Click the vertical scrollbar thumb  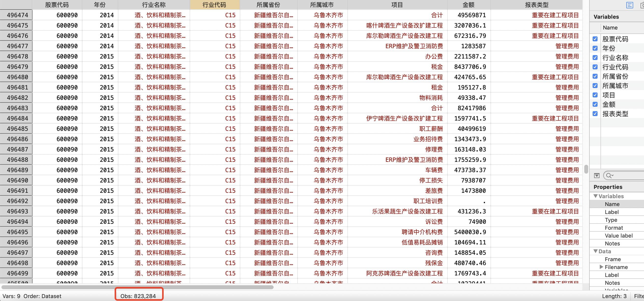(586, 169)
